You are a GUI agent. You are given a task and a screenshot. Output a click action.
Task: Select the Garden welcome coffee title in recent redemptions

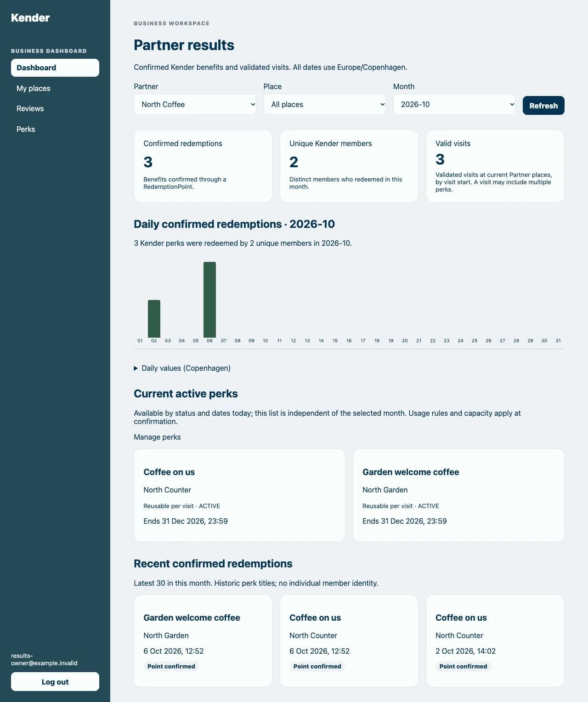click(192, 617)
